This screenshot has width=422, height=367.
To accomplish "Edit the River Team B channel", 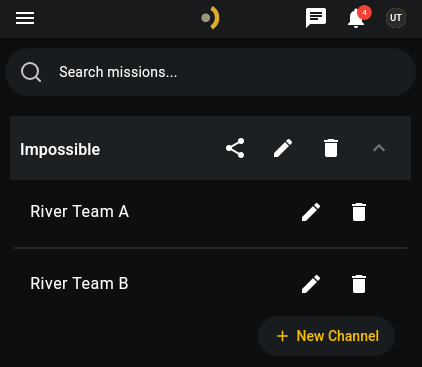I will [x=311, y=284].
